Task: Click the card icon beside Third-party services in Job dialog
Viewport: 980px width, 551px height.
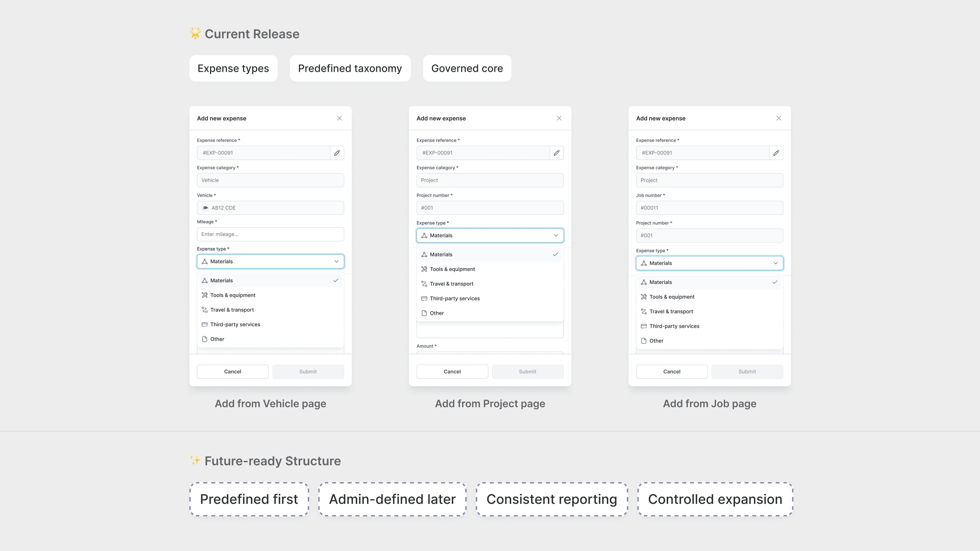Action: coord(644,326)
